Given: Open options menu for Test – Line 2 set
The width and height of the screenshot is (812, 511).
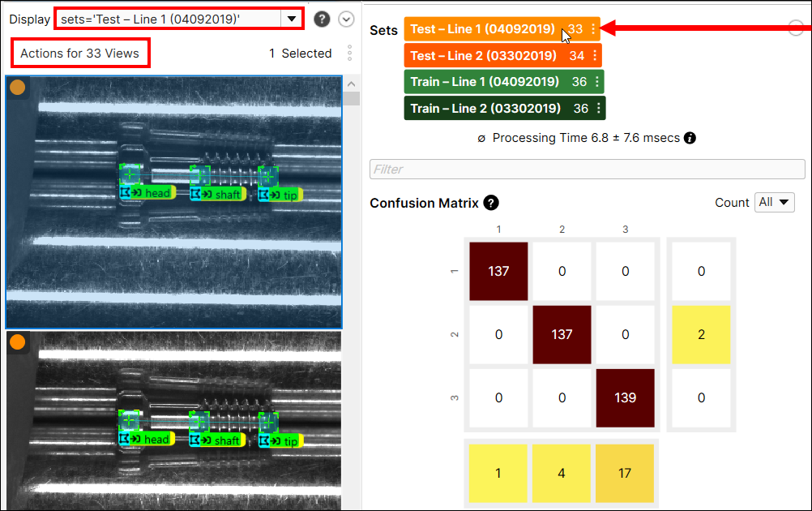Looking at the screenshot, I should [x=595, y=56].
